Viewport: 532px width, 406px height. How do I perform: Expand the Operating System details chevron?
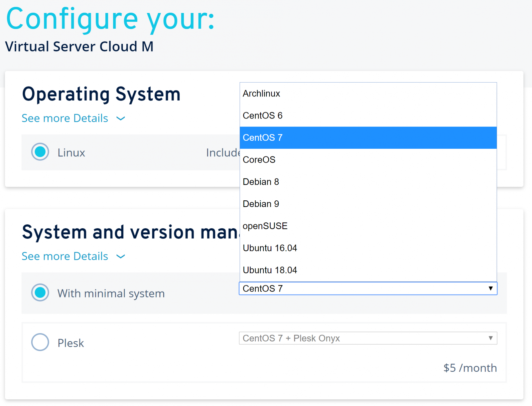[x=121, y=118]
